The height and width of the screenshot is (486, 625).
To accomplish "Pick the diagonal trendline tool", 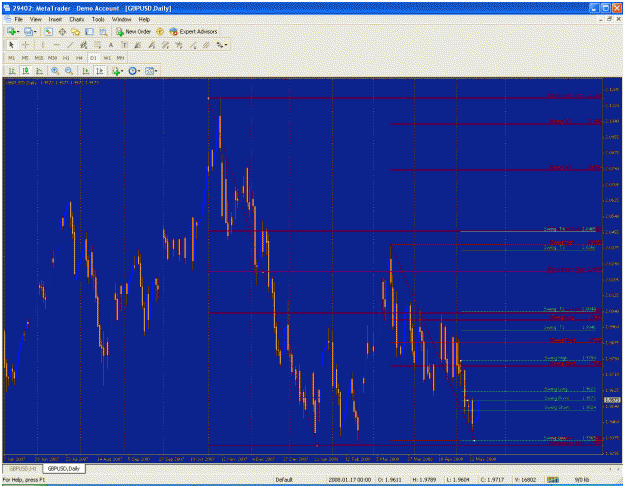I will (x=70, y=45).
